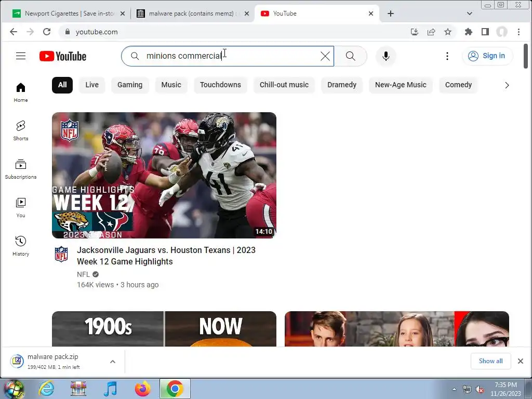Share this page icon in address bar

coord(431,32)
